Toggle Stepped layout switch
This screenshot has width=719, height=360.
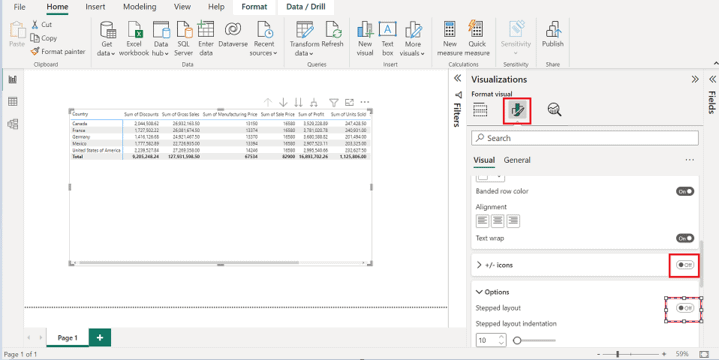[685, 308]
